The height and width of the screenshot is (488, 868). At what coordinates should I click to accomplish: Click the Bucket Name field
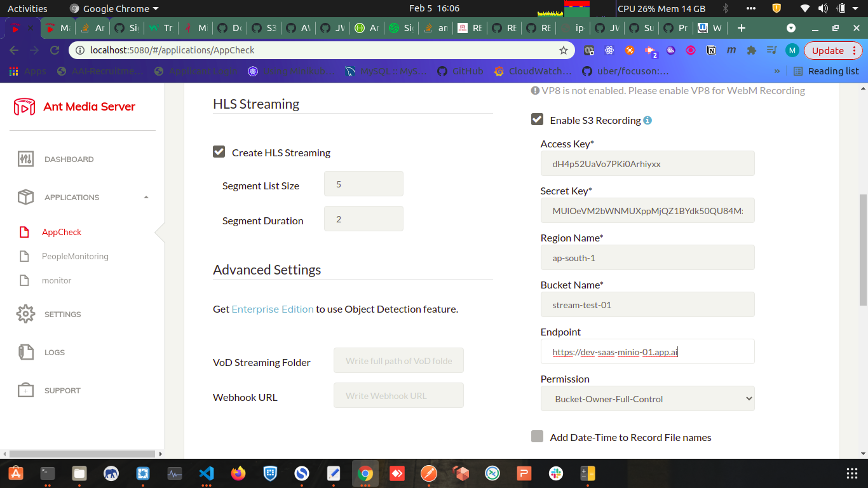[648, 304]
